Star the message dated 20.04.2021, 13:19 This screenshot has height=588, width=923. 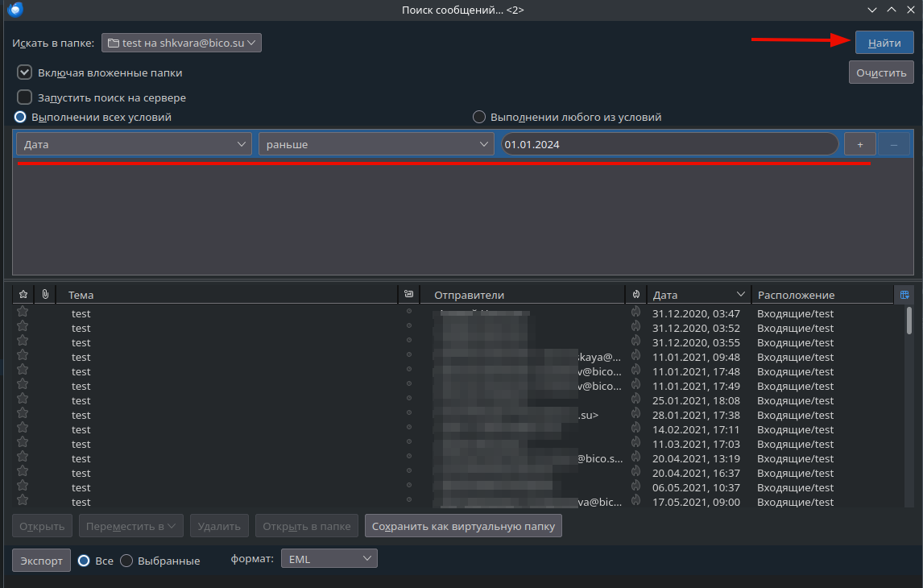tap(23, 456)
